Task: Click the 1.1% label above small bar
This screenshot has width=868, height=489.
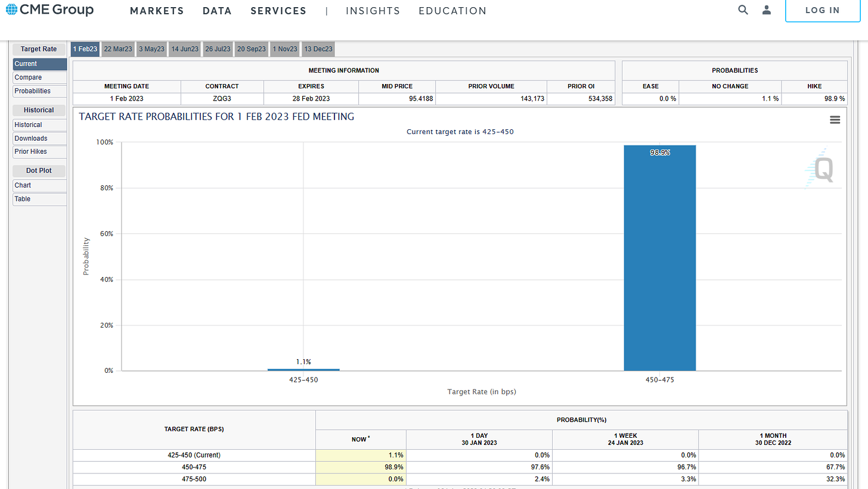Action: tap(303, 362)
